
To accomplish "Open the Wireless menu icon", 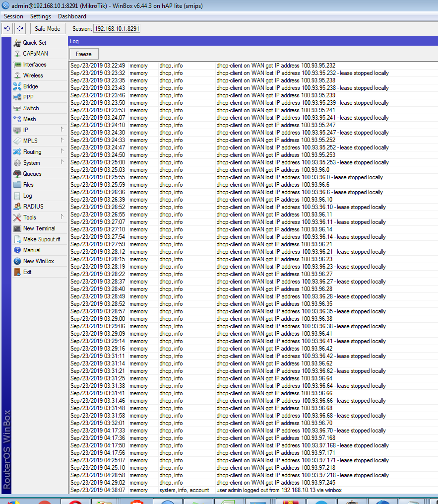I will tap(17, 75).
